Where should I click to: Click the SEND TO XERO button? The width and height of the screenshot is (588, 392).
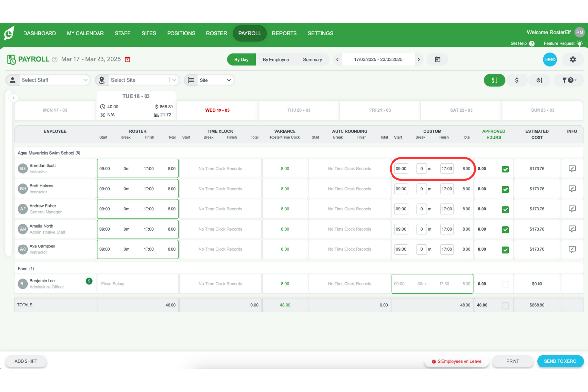560,361
